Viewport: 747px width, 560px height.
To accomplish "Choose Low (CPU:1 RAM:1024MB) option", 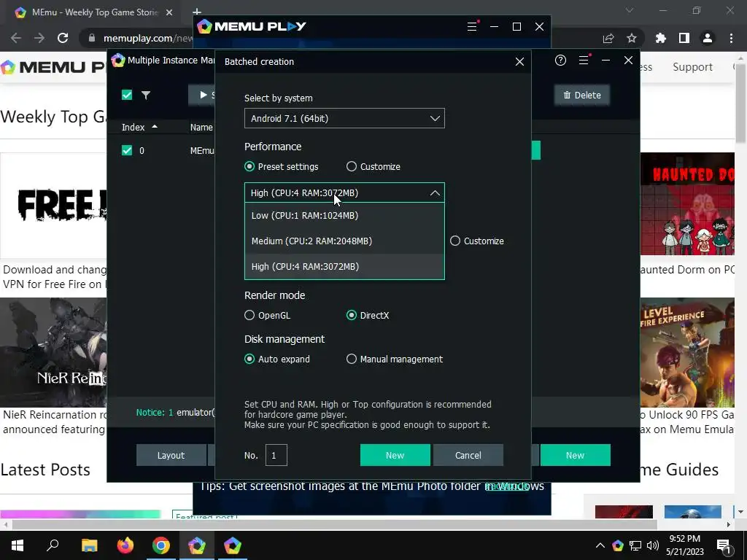I will click(x=344, y=216).
